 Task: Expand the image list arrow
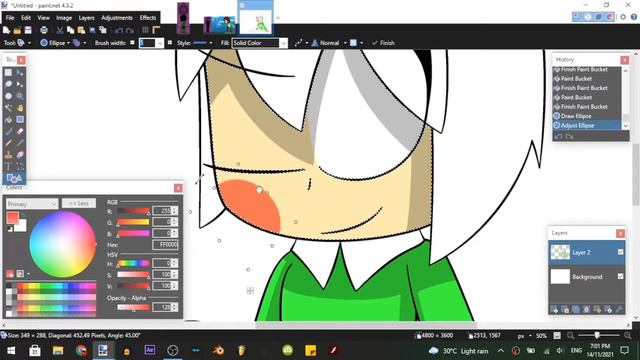[x=278, y=18]
